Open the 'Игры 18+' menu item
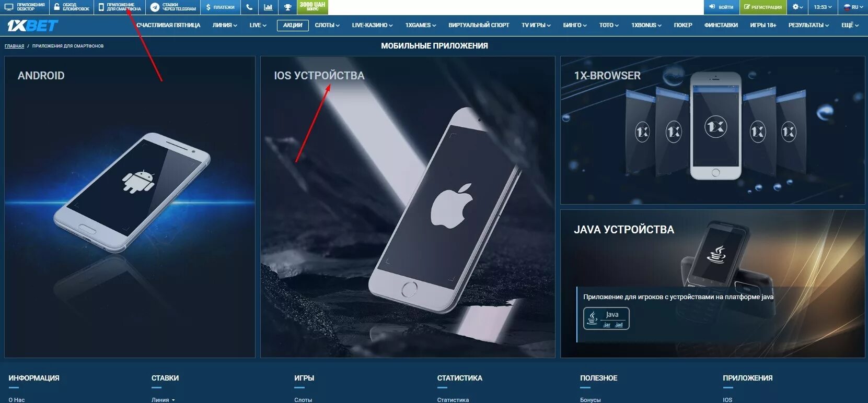 (x=763, y=25)
